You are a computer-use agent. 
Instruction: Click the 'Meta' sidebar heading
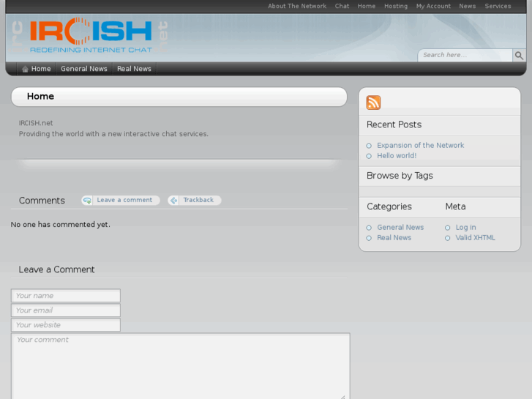pos(455,206)
